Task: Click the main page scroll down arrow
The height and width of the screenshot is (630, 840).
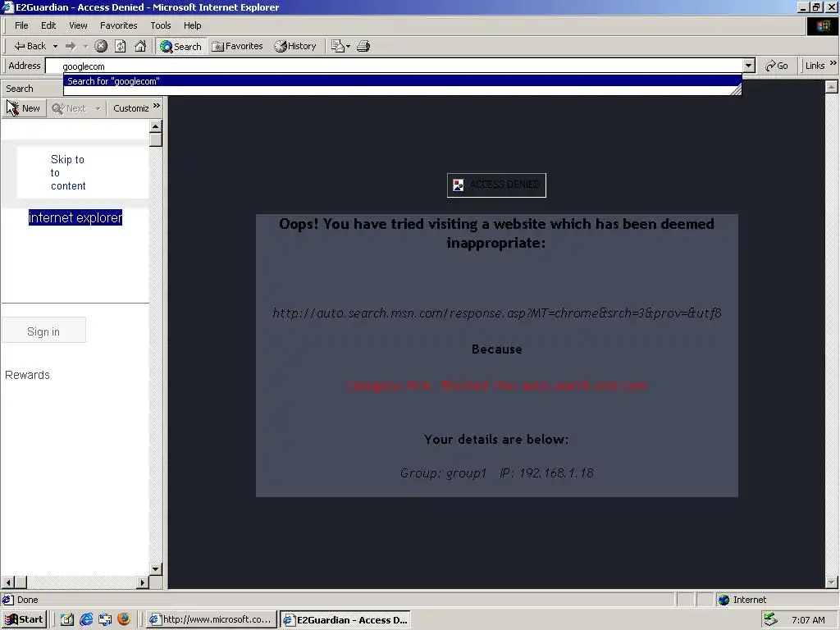Action: [832, 582]
